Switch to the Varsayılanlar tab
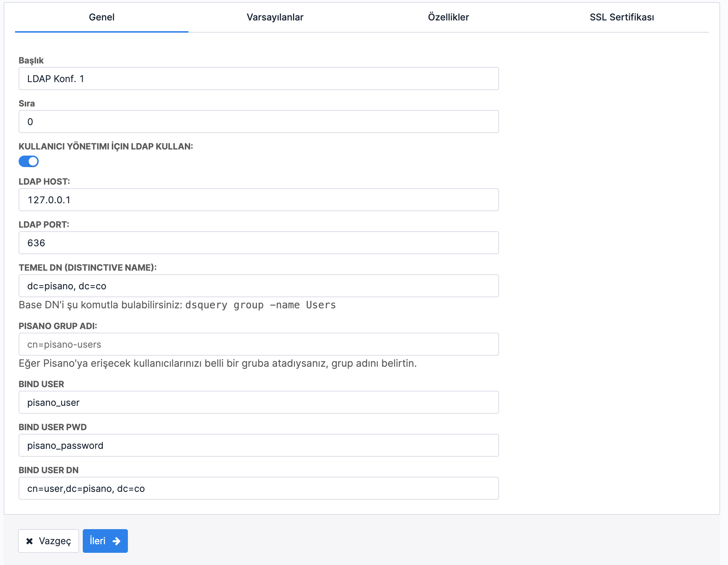Image resolution: width=728 pixels, height=565 pixels. [275, 17]
